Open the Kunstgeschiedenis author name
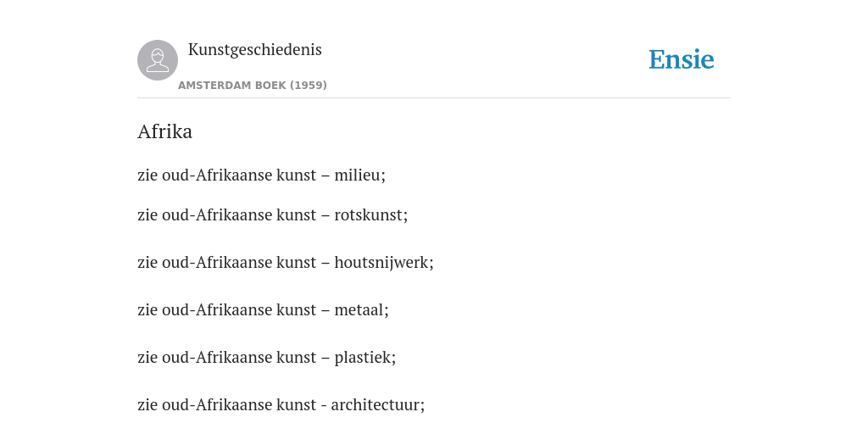This screenshot has height=434, width=868. click(x=254, y=50)
